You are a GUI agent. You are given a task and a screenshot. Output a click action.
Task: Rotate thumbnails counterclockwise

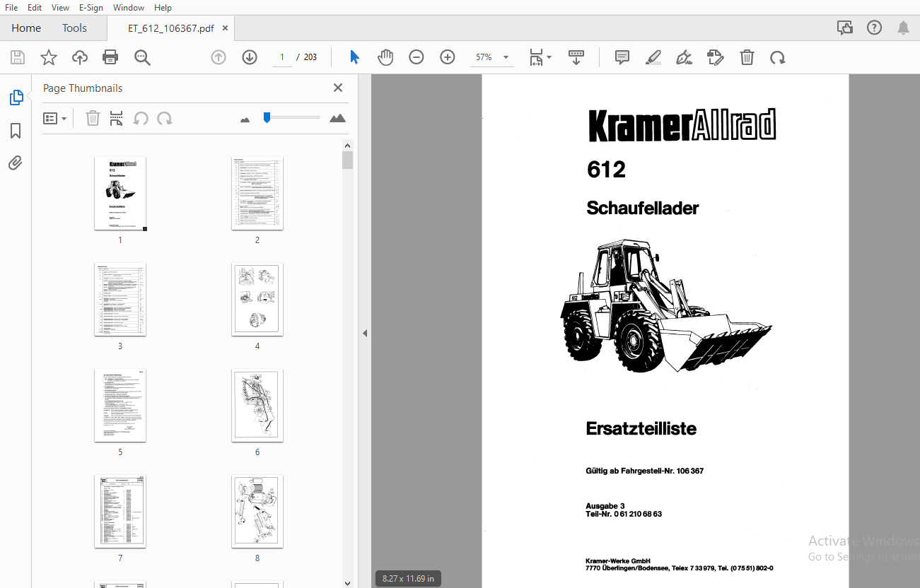coord(141,118)
